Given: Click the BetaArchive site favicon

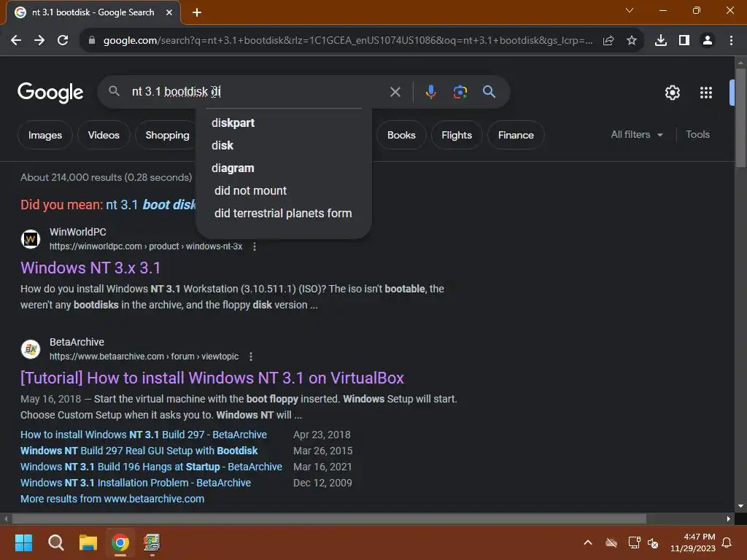Looking at the screenshot, I should (31, 349).
